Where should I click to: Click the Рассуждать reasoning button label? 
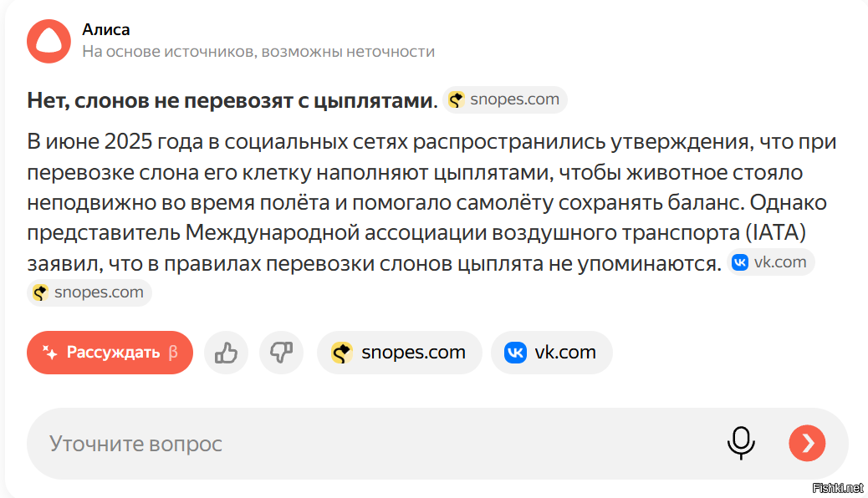click(113, 353)
